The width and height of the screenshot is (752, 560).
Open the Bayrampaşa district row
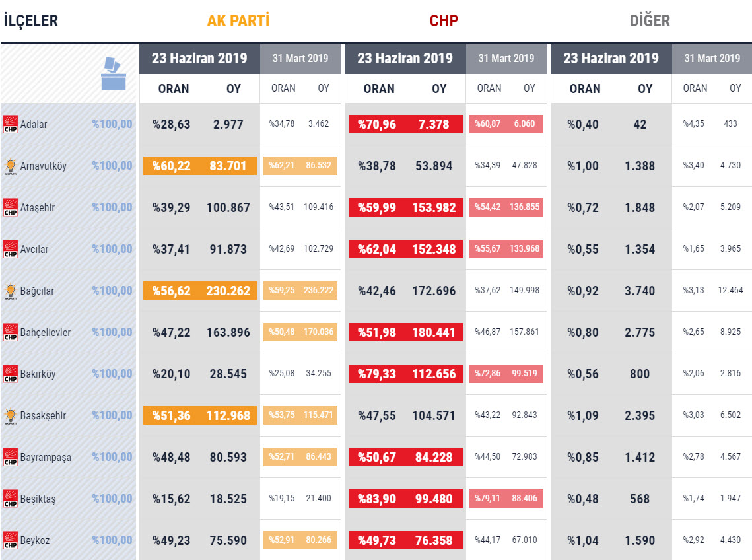[376, 457]
